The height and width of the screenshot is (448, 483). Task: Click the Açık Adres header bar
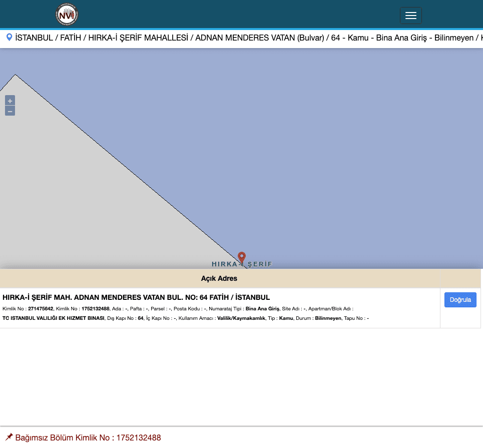coord(219,278)
